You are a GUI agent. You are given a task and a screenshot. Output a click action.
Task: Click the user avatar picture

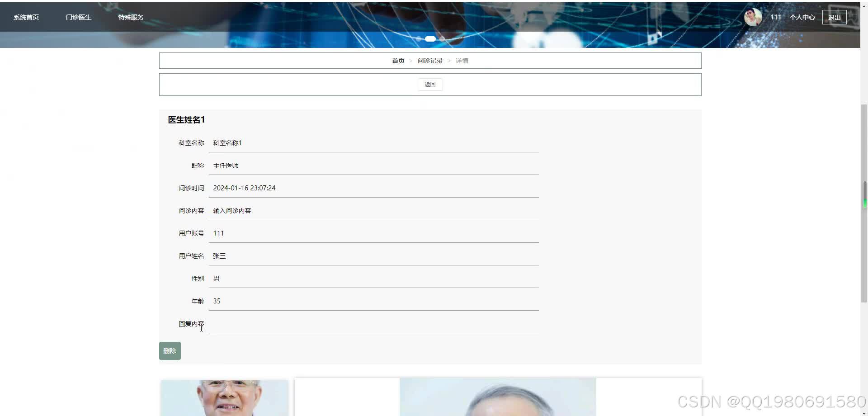tap(753, 17)
